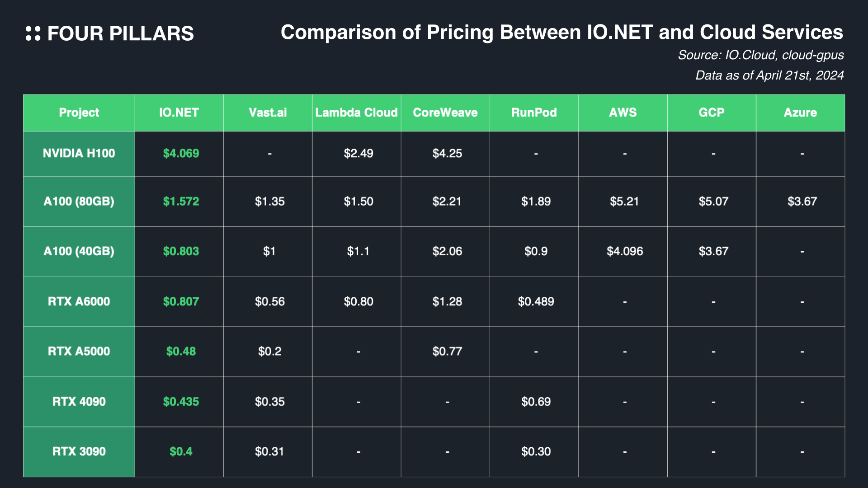Image resolution: width=868 pixels, height=488 pixels.
Task: Select the Project column header
Action: pos(79,113)
